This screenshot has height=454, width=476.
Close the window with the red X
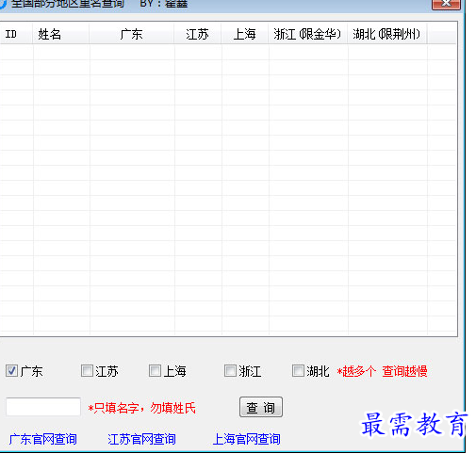point(446,4)
